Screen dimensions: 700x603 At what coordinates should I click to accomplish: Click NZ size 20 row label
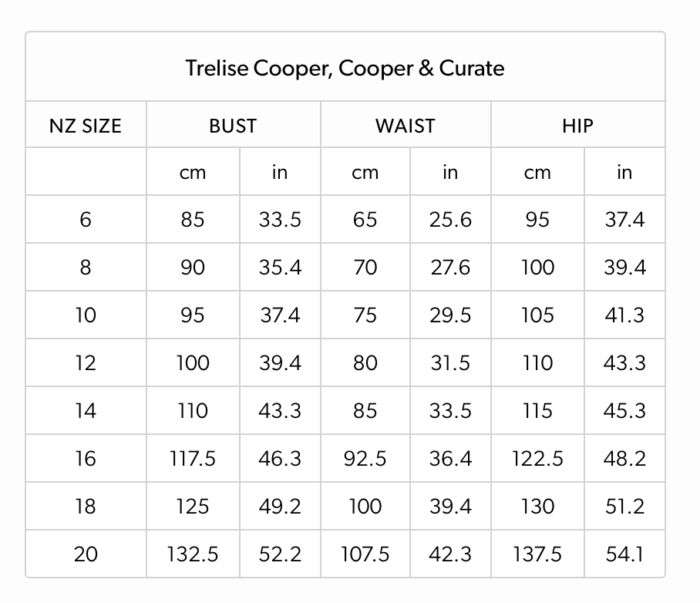point(86,554)
